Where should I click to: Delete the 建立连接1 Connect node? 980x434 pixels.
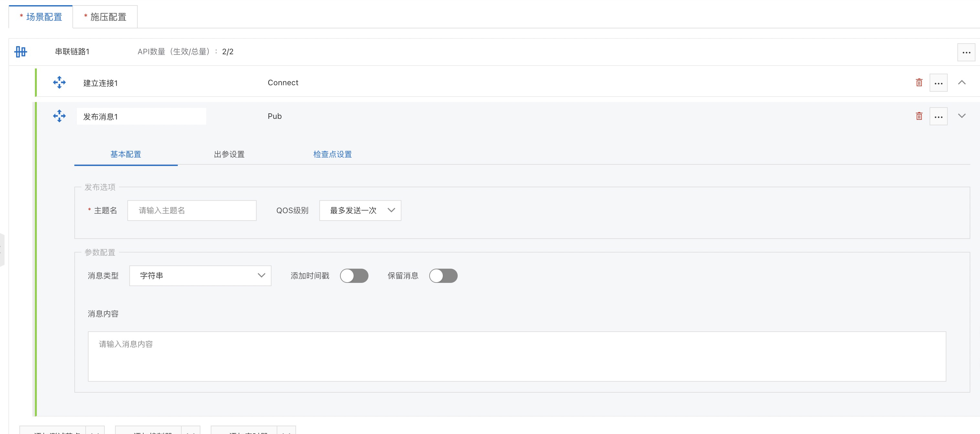919,82
